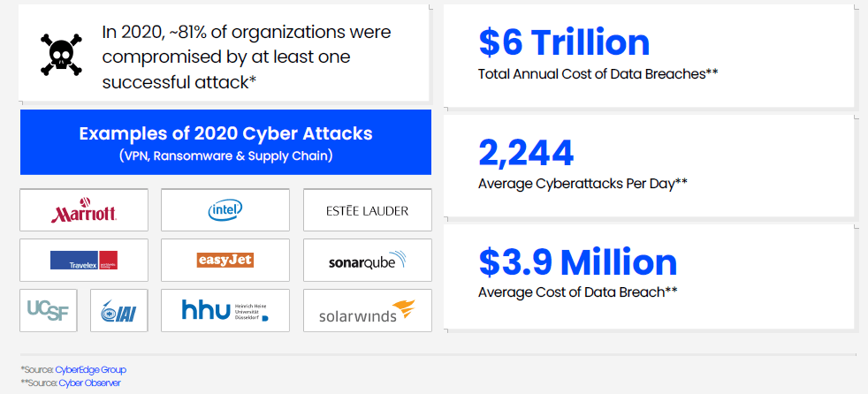This screenshot has width=868, height=394.
Task: Click the Examples of 2020 Cyber Attacks banner
Action: [226, 142]
